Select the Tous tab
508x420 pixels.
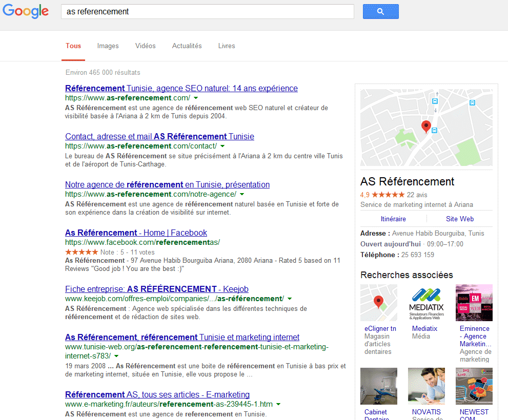(x=73, y=46)
